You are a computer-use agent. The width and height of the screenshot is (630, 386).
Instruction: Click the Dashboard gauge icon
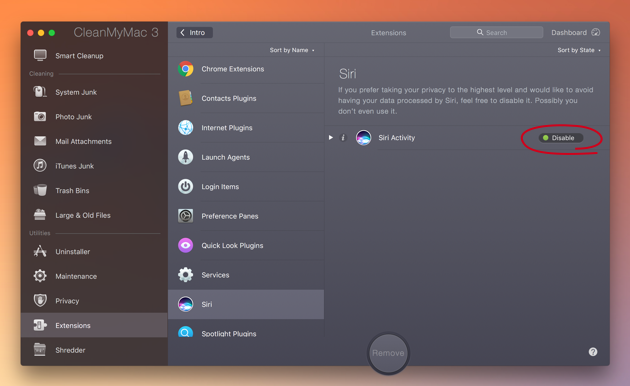pyautogui.click(x=596, y=33)
